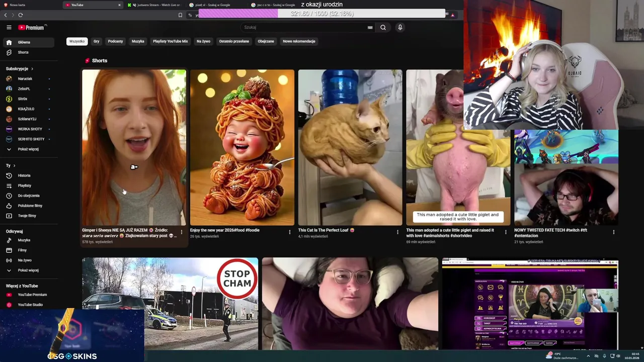This screenshot has width=644, height=362.
Task: Open options menu for piglet adoption short
Action: 506,232
